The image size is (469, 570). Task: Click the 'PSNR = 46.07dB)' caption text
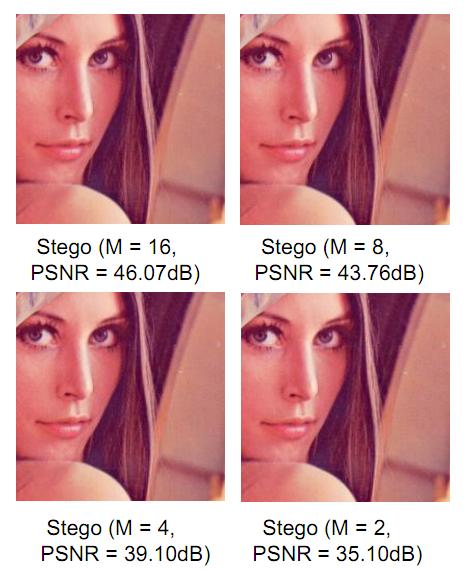pos(115,273)
